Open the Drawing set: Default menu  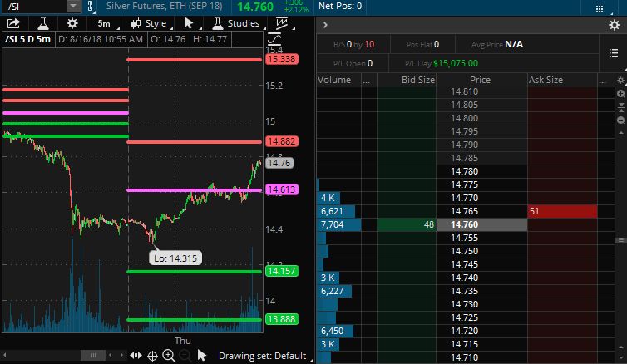262,356
